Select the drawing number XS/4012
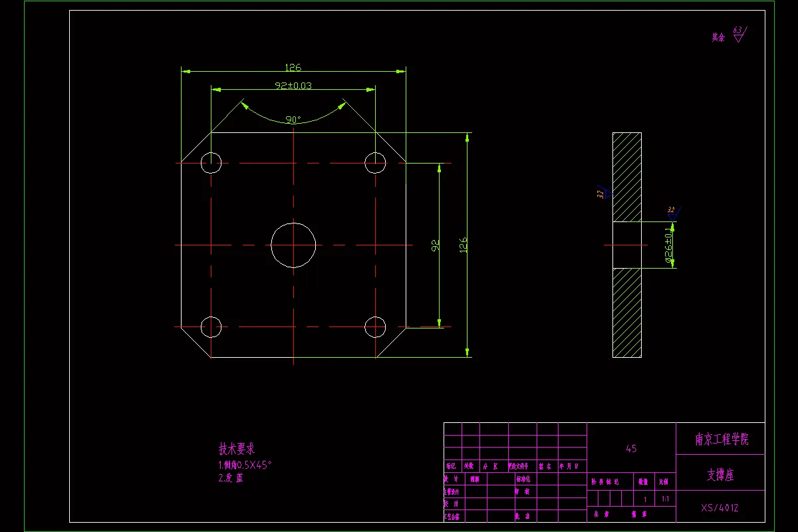The height and width of the screenshot is (532, 798). click(x=720, y=507)
